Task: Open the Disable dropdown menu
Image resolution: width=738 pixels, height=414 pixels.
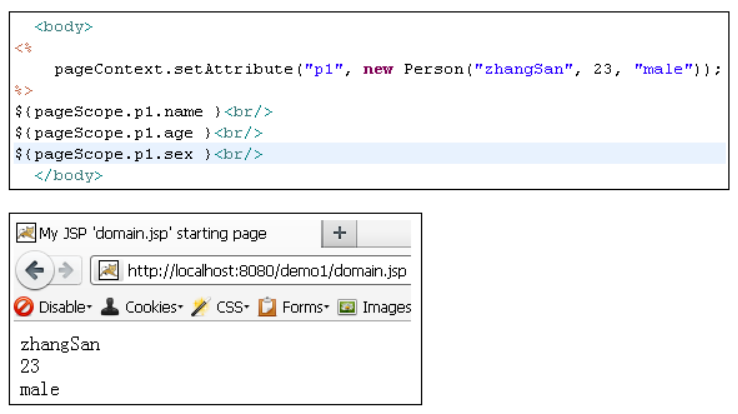Action: pos(65,307)
